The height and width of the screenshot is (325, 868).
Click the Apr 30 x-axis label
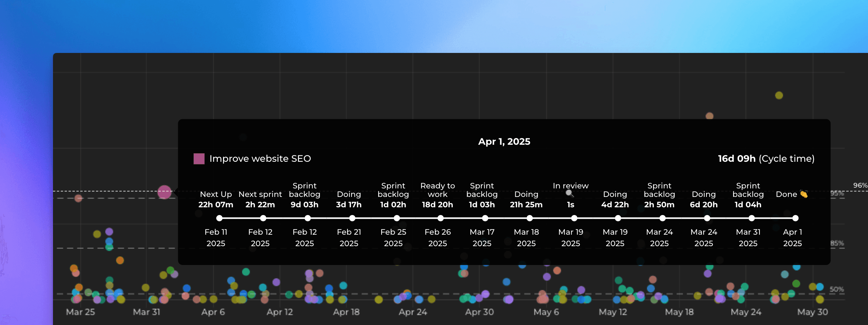[x=480, y=312]
